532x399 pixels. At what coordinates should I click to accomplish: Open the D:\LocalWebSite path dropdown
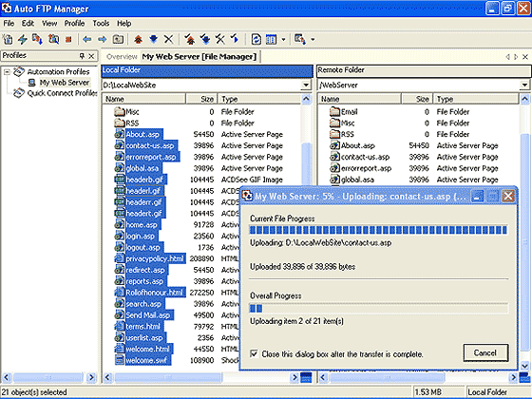[306, 85]
